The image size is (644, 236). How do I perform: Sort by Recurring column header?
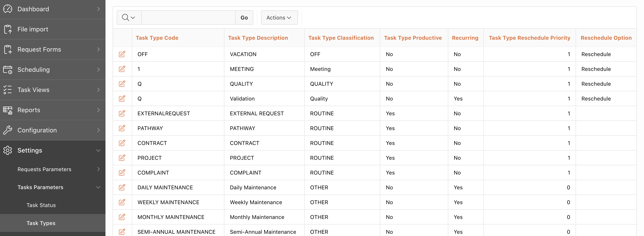tap(465, 38)
